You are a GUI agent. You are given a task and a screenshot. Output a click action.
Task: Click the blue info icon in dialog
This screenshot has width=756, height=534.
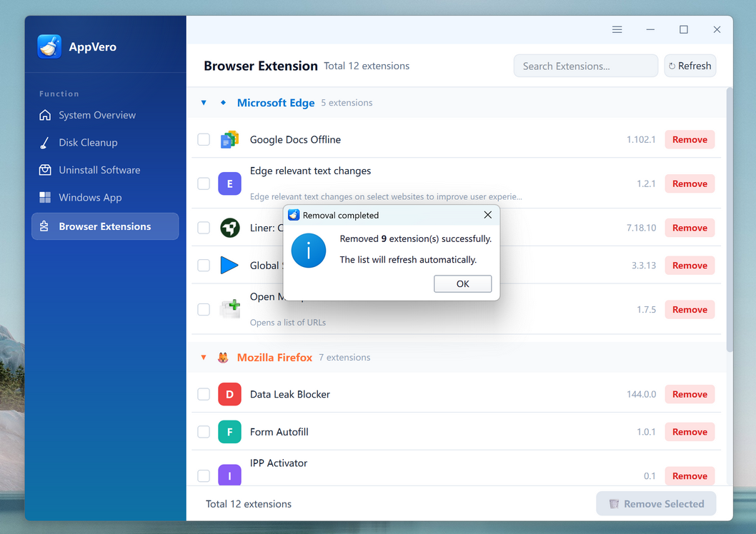309,251
